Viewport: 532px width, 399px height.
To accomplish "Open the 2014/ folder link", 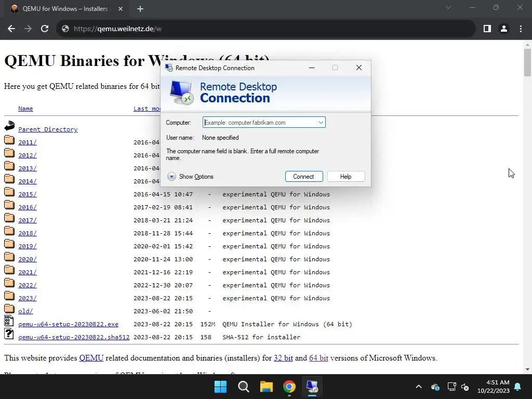I will [x=28, y=181].
